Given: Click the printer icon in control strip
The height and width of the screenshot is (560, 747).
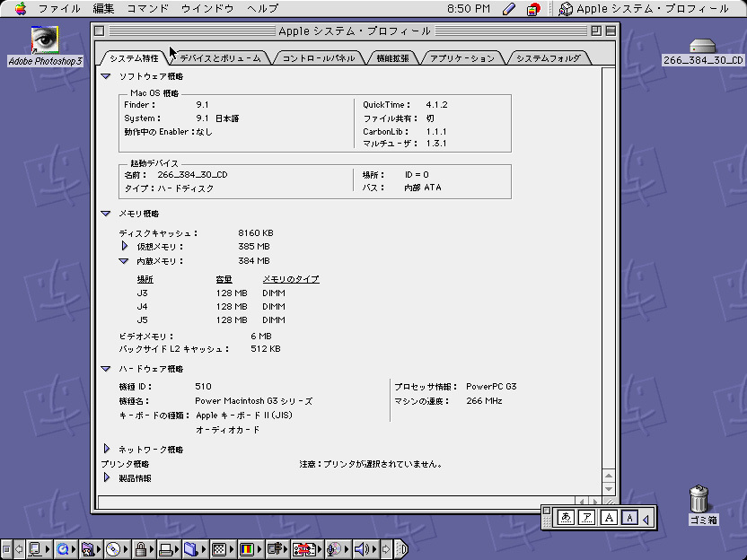Looking at the screenshot, I should [x=165, y=549].
